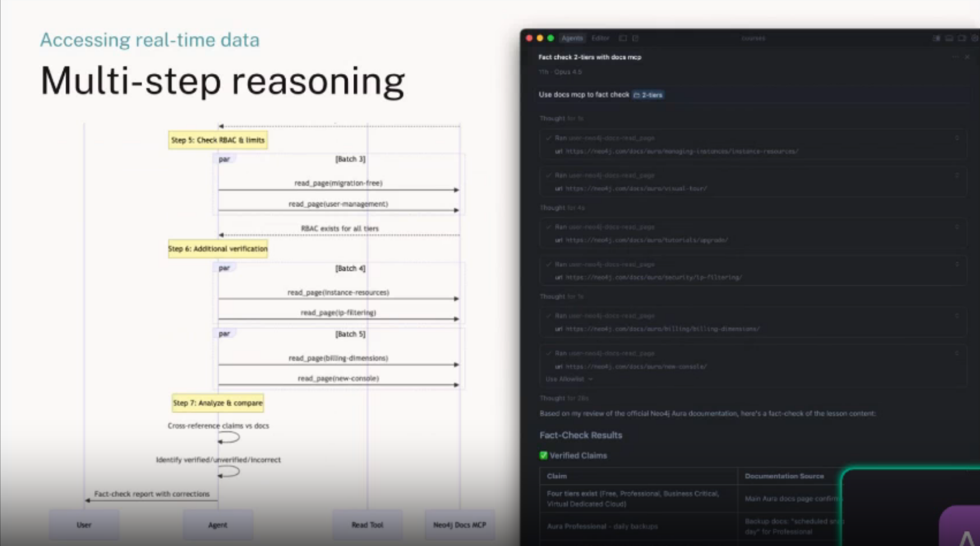Expand the first 'Thought for 1s' section
This screenshot has height=546, width=980.
tap(561, 118)
